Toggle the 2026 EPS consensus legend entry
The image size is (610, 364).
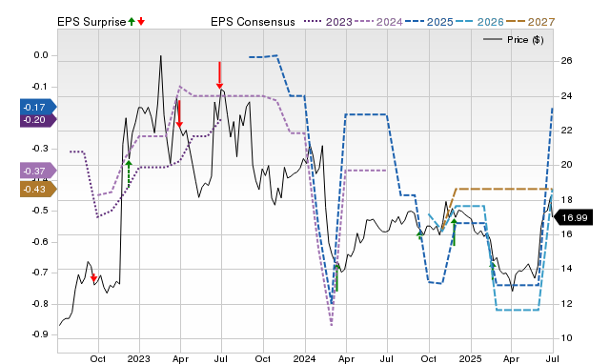[479, 22]
